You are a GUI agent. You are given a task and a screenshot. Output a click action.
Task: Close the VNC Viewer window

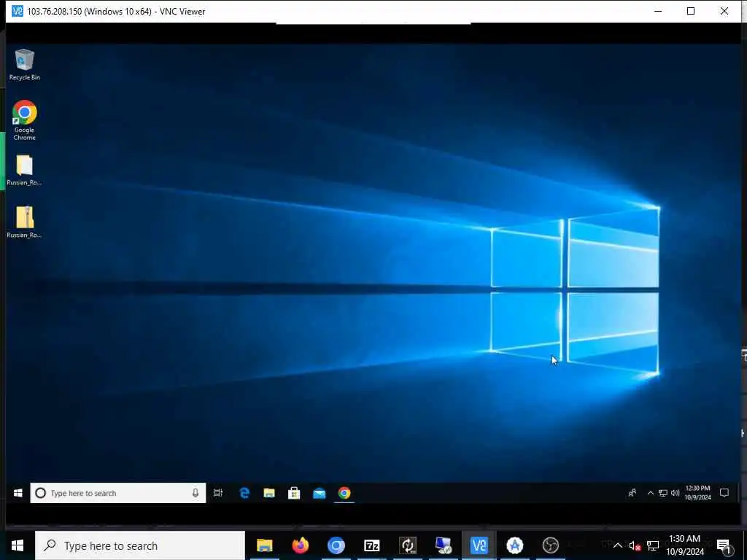click(724, 11)
